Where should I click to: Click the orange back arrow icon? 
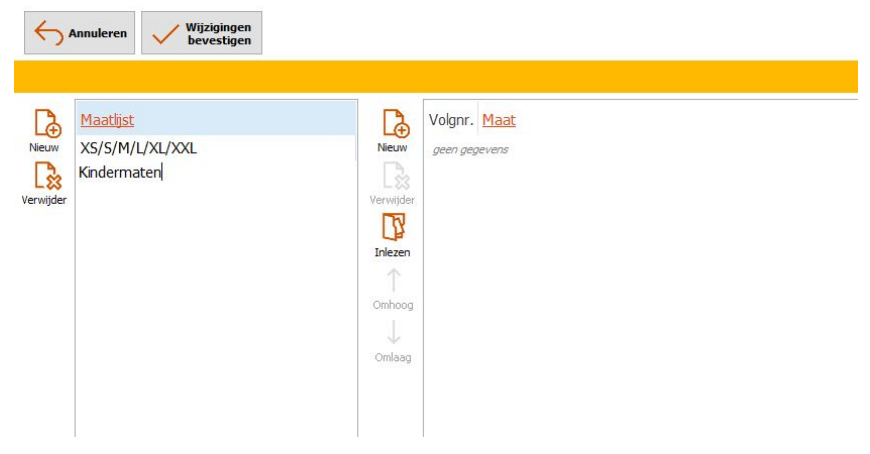(48, 33)
